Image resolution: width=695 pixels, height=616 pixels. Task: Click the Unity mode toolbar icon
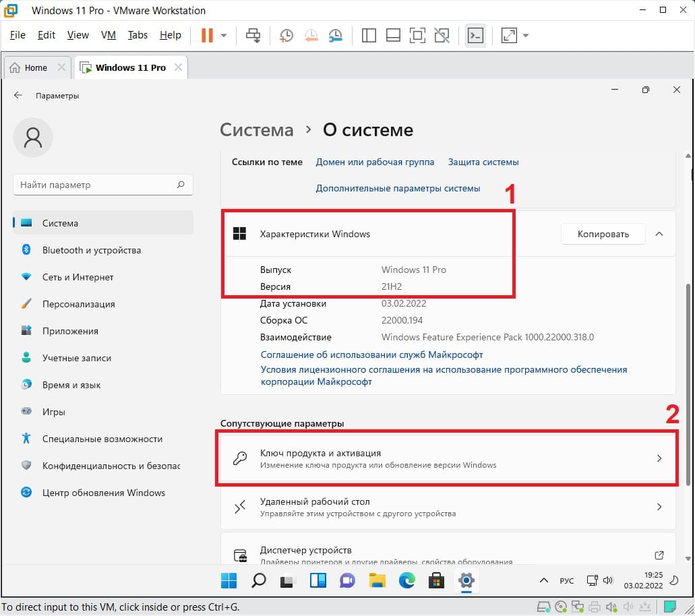(x=442, y=36)
